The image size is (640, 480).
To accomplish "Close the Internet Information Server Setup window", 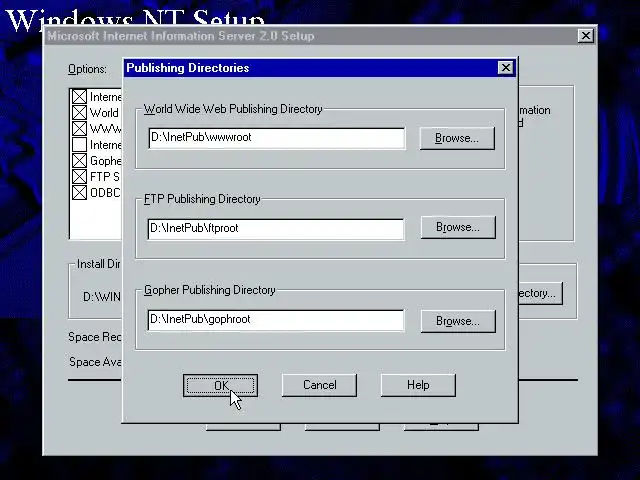I will point(586,36).
